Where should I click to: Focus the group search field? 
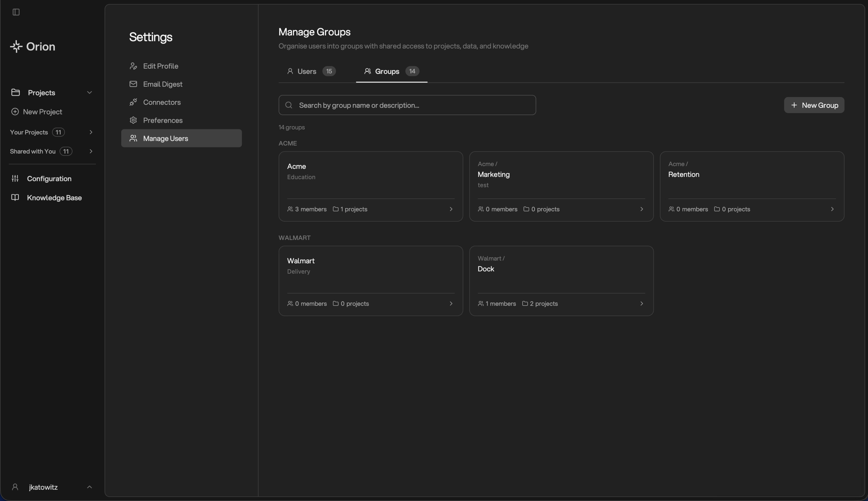click(407, 105)
